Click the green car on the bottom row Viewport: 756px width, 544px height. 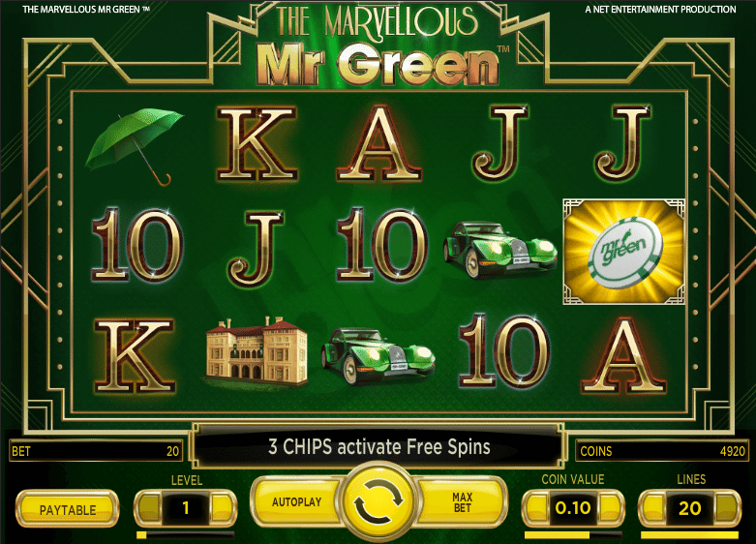(x=378, y=356)
